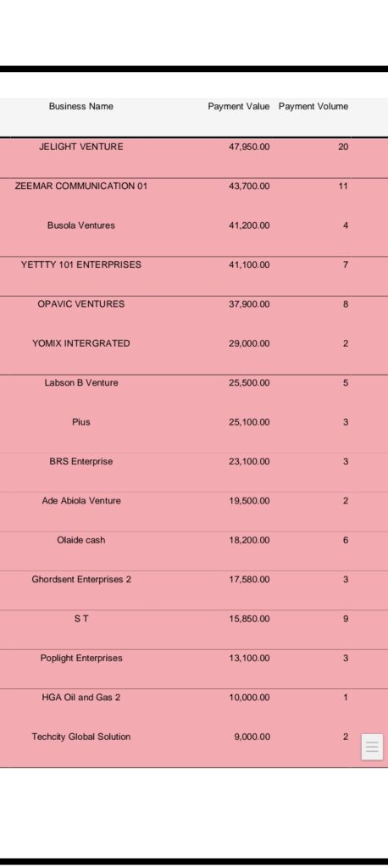Select the Business Name column header

[x=80, y=106]
